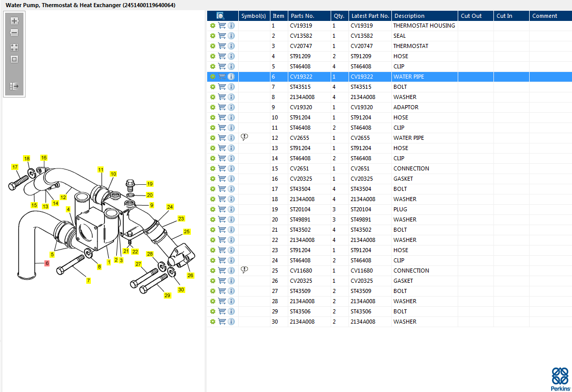The width and height of the screenshot is (572, 392).
Task: Click the Description column header
Action: pos(424,16)
